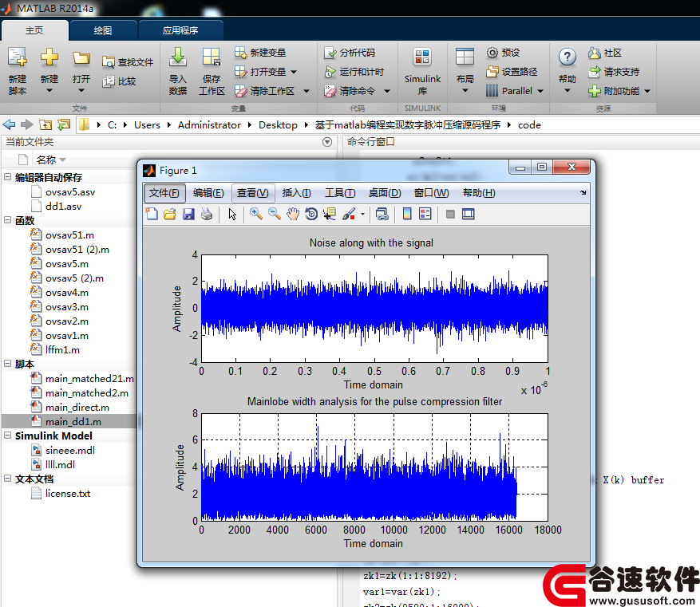Click Browse for folder icon in address bar
Viewport: 700px width, 607px height.
tap(64, 125)
